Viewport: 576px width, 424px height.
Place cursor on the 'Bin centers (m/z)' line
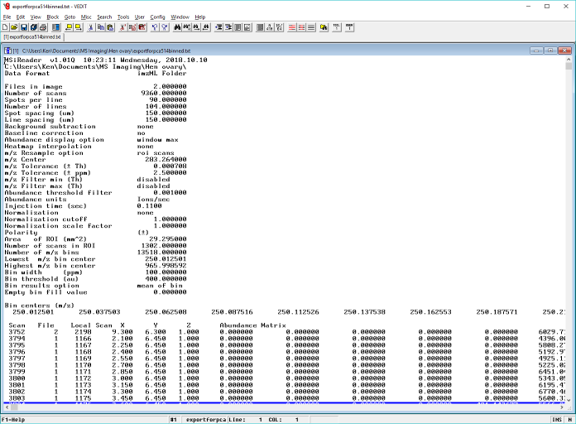[x=40, y=305]
